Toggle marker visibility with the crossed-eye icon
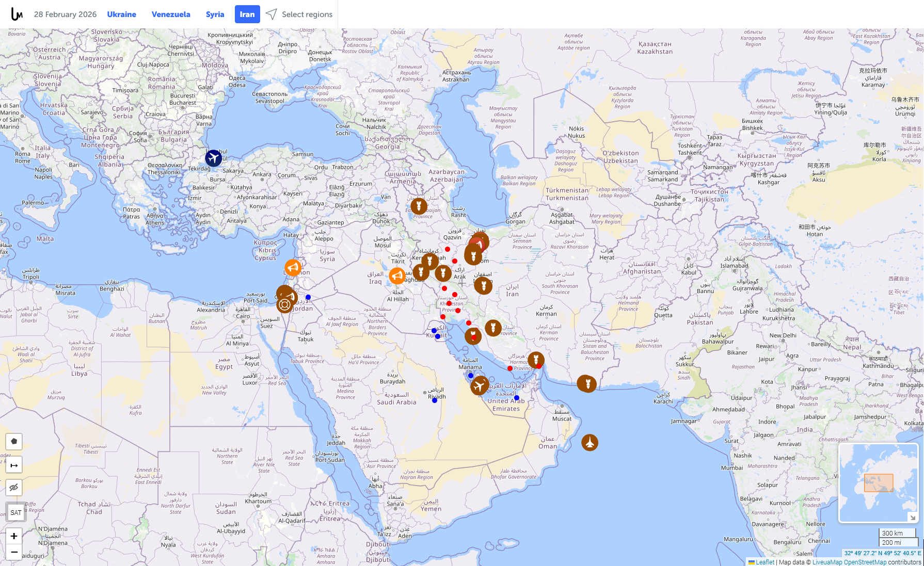924x566 pixels. (14, 488)
